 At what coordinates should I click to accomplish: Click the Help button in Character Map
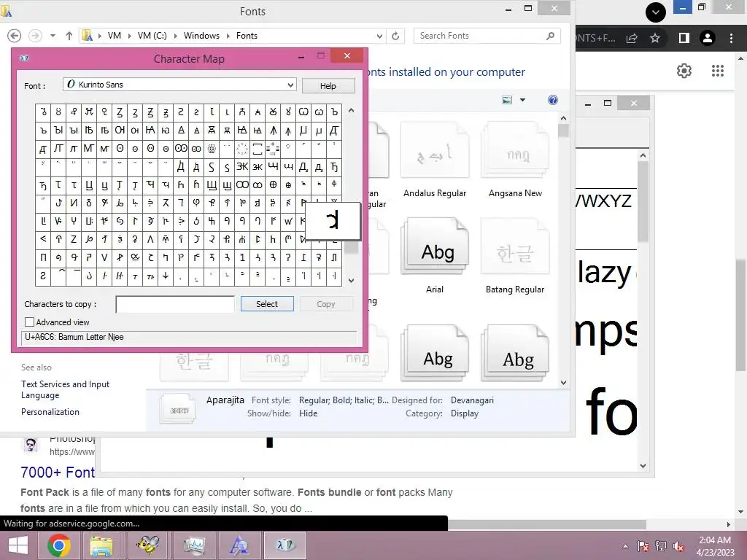click(328, 86)
